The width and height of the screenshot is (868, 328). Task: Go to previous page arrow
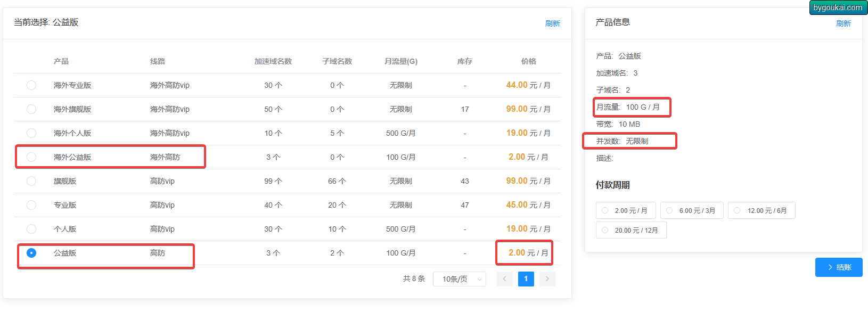[x=505, y=279]
